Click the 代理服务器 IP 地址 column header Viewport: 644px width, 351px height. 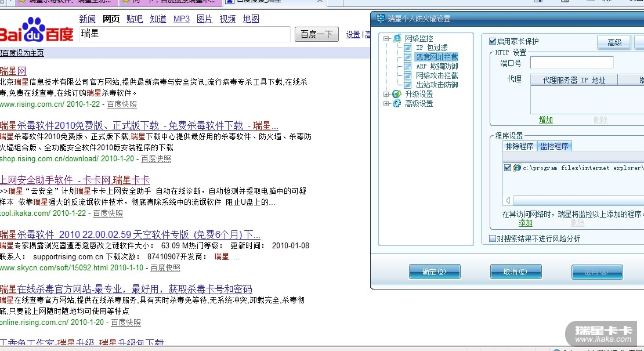tap(574, 80)
